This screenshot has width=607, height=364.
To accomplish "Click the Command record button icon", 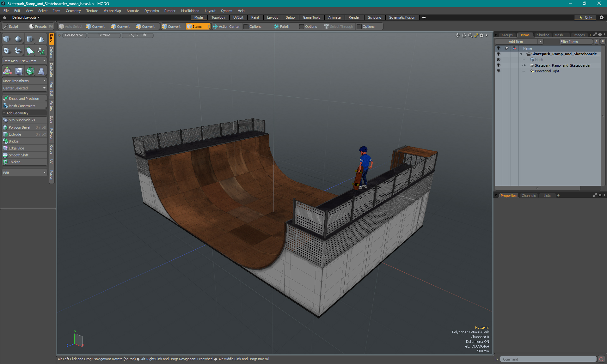I will 601,359.
